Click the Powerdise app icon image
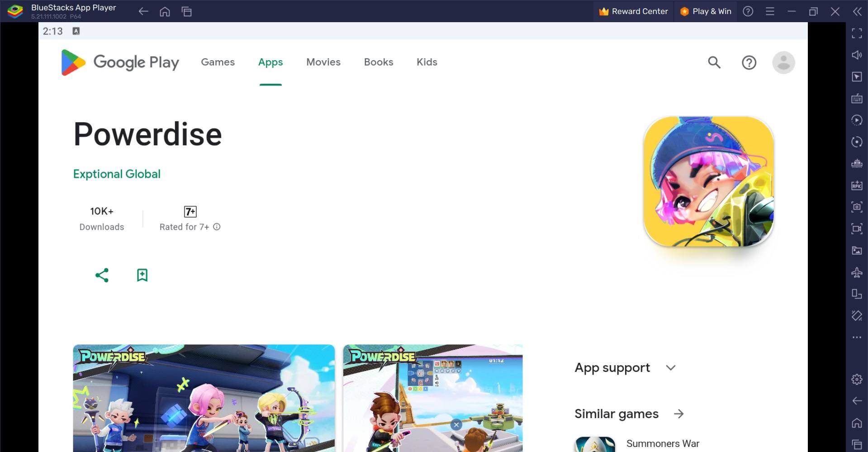This screenshot has width=868, height=452. [x=709, y=181]
